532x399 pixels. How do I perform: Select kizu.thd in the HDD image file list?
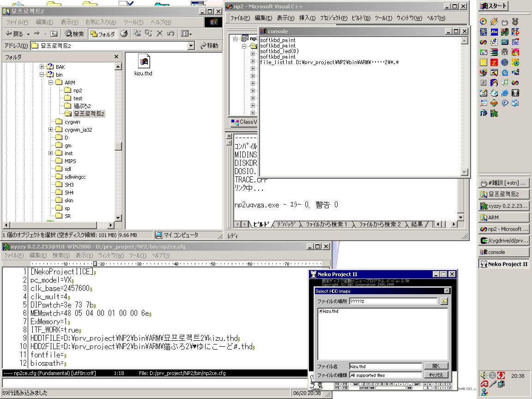point(328,311)
